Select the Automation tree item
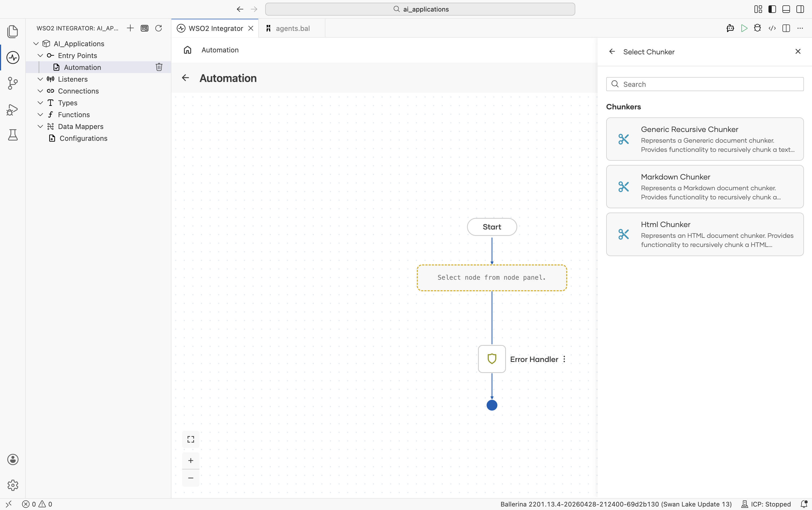Screen dimensions: 812x510 coord(98,67)
